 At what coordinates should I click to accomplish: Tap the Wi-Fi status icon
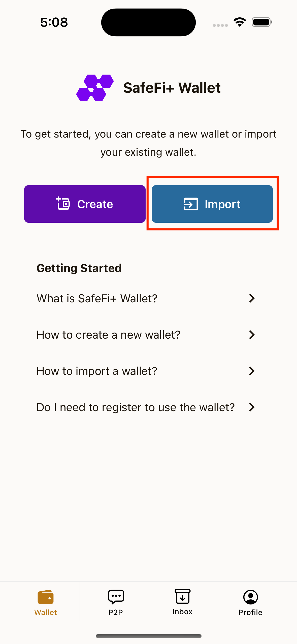[x=240, y=22]
